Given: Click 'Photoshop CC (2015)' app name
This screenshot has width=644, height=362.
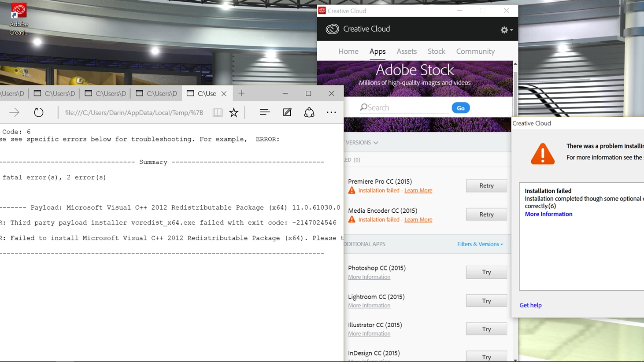Looking at the screenshot, I should (x=377, y=268).
